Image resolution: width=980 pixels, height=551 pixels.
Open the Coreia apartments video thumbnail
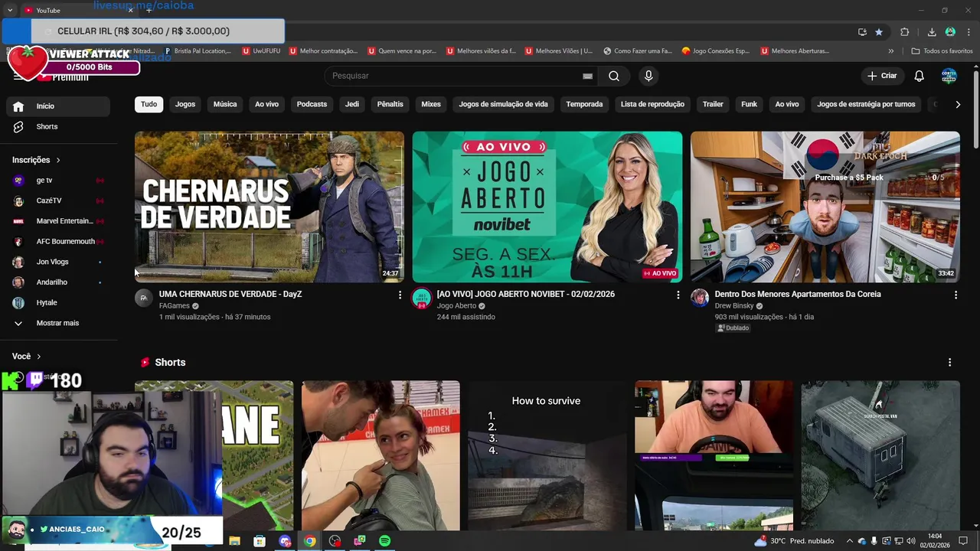pyautogui.click(x=825, y=207)
